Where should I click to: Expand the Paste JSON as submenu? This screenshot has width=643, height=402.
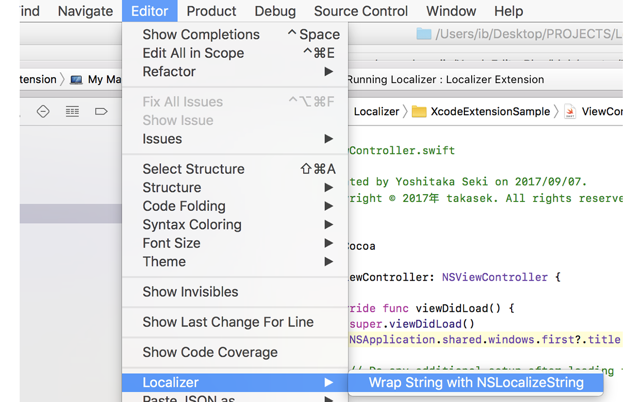point(235,397)
